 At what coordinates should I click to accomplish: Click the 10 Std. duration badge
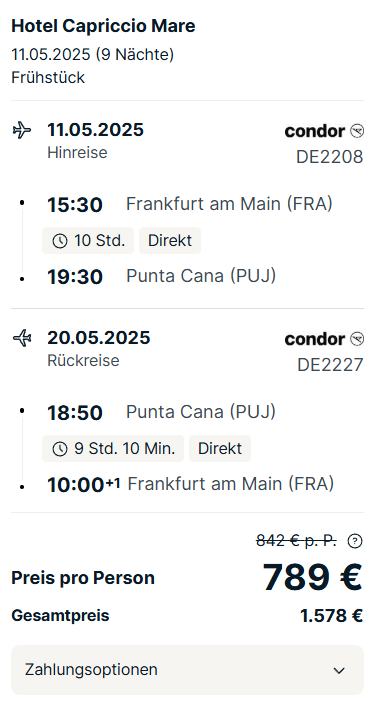[88, 240]
